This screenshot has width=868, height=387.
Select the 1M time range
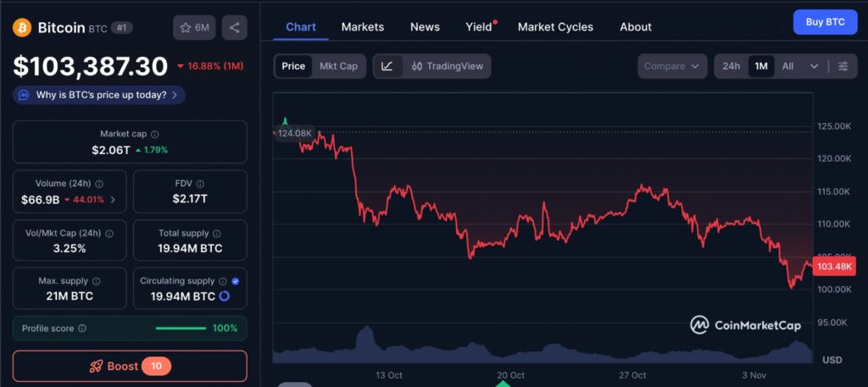[x=761, y=66]
